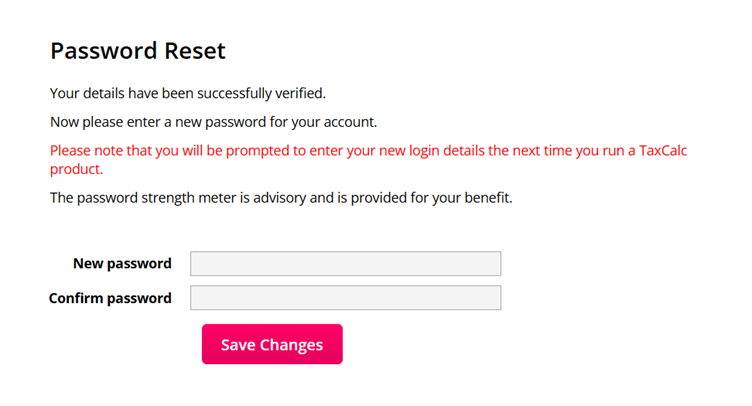
Task: Click the word "TaxCalc" in the red notice
Action: pos(663,151)
